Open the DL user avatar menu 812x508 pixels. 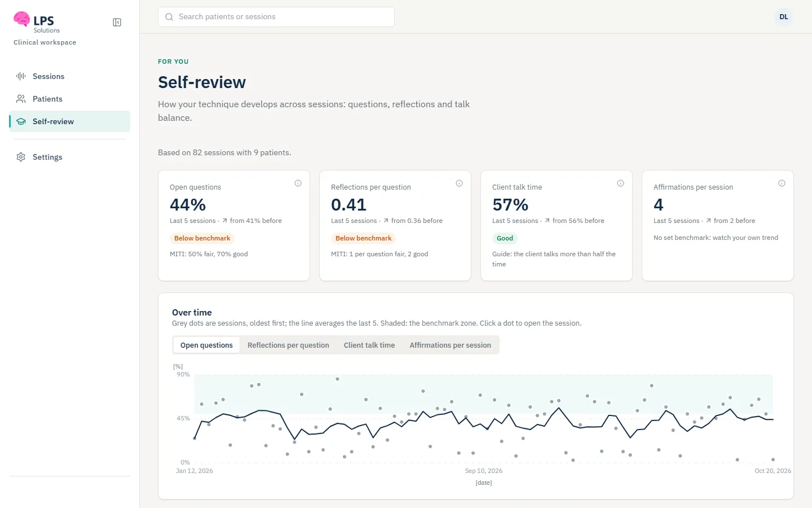point(784,17)
